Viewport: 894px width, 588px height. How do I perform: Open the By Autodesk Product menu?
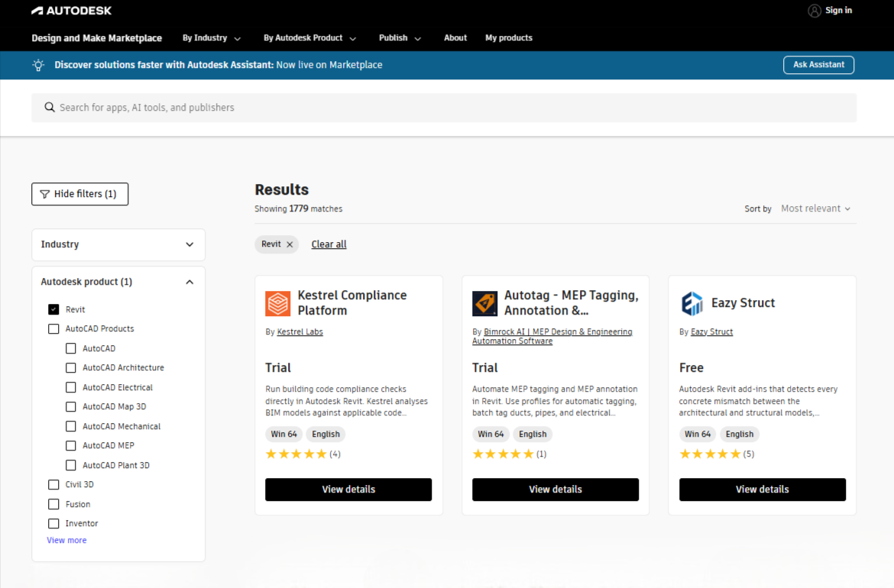(309, 38)
